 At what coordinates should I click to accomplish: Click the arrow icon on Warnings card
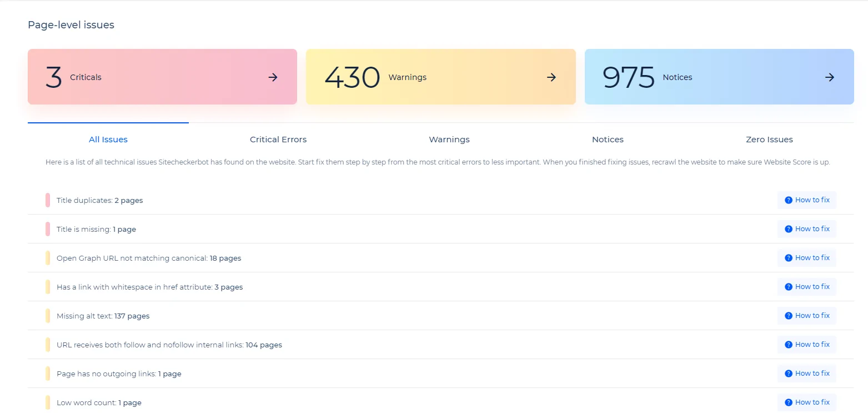pyautogui.click(x=551, y=77)
